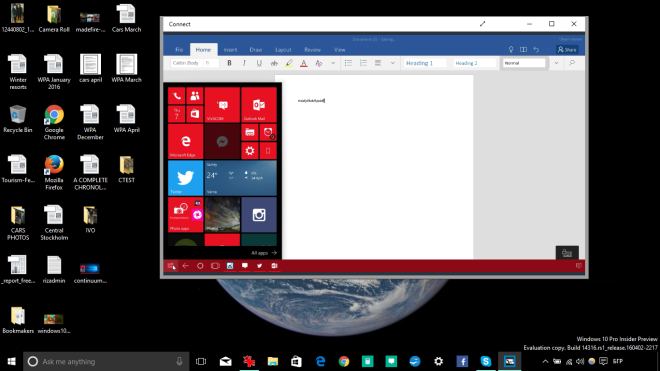Open the weather tile showing 24°
Screen dimensions: 660x371
240,178
